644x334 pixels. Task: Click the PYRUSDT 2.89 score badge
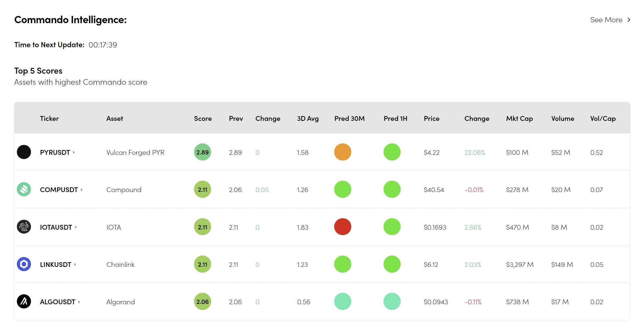click(202, 152)
